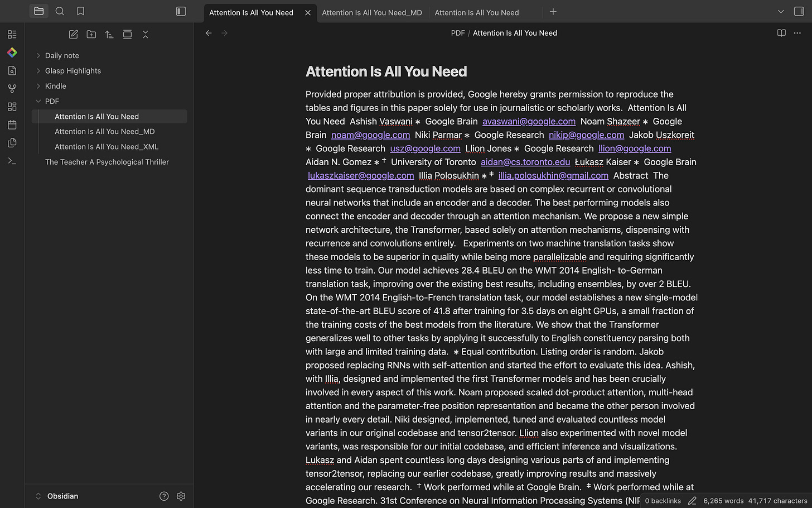The image size is (812, 508).
Task: Change sort order icon in file explorer
Action: [109, 35]
